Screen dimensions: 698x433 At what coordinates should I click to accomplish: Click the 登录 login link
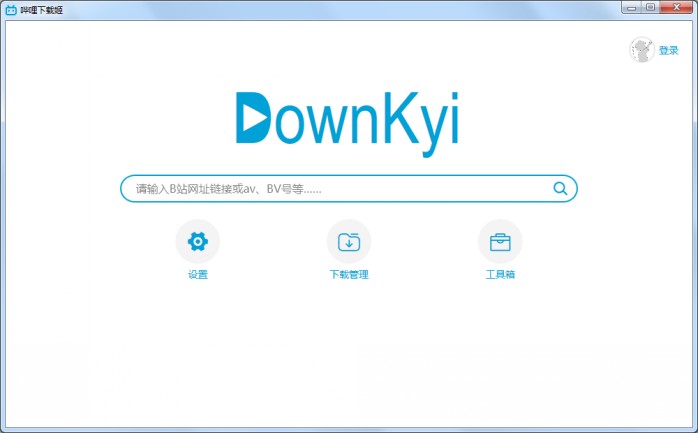pyautogui.click(x=669, y=50)
